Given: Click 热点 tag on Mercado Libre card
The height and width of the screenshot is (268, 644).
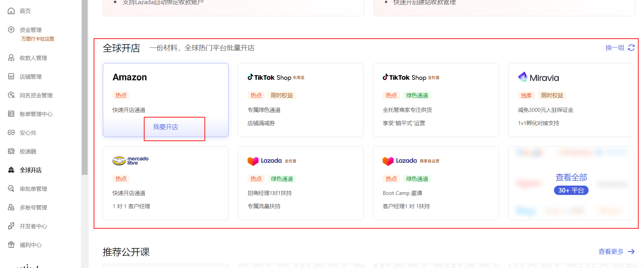Looking at the screenshot, I should [121, 179].
